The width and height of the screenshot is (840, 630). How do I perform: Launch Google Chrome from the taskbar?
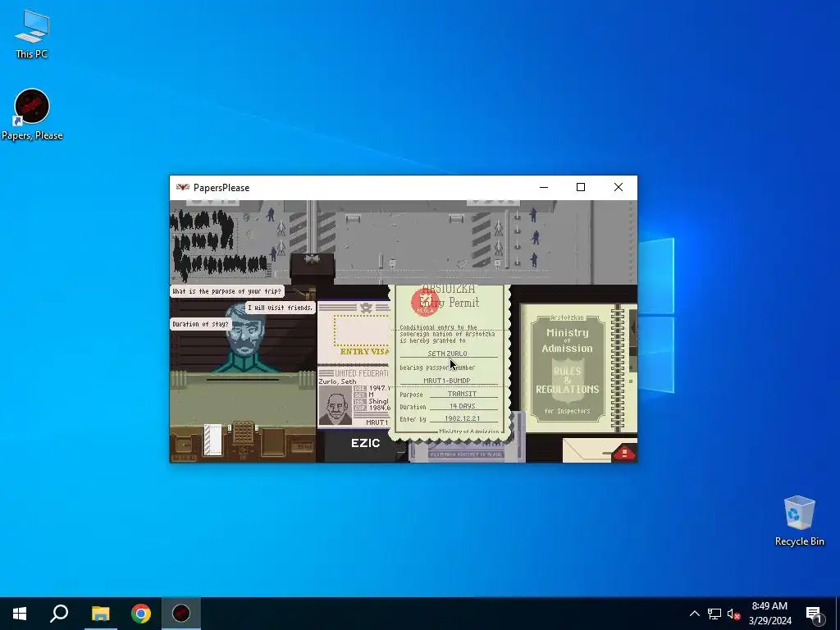[141, 614]
